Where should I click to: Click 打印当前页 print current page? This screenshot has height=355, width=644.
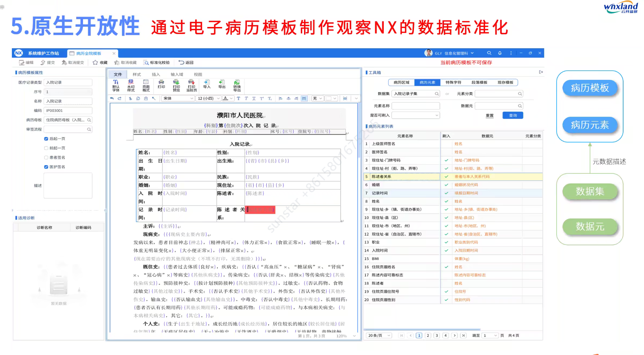click(x=192, y=86)
